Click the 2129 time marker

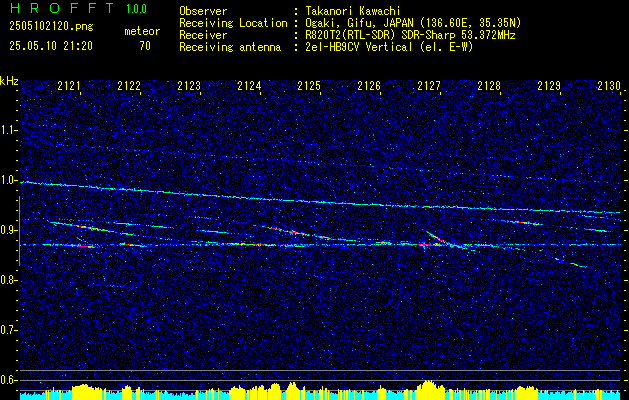tap(549, 86)
